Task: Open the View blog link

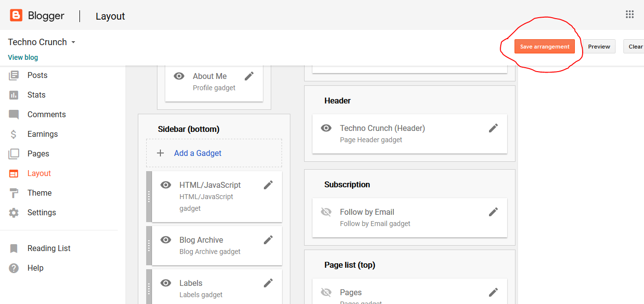Action: coord(23,57)
